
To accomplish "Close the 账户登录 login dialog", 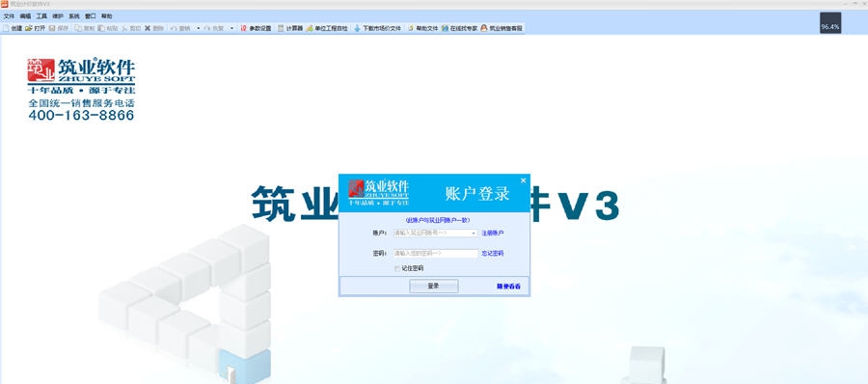I will click(x=523, y=180).
